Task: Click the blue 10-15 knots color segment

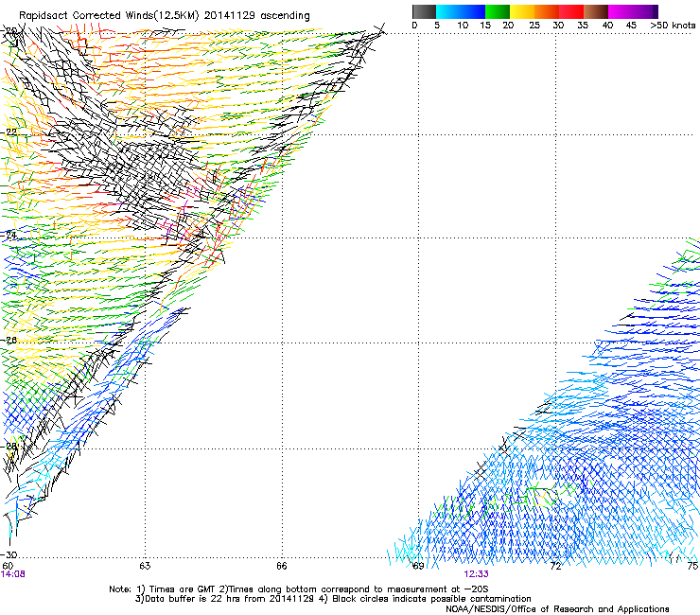Action: (473, 11)
